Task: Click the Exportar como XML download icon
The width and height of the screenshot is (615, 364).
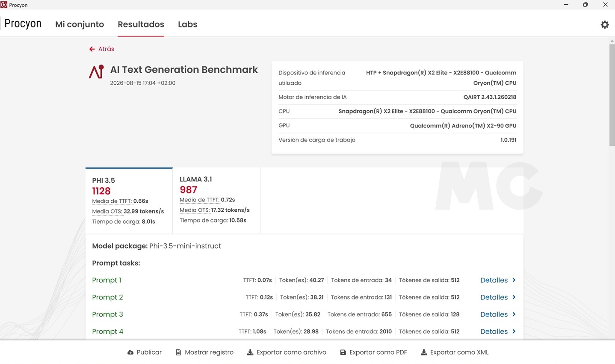Action: click(424, 352)
